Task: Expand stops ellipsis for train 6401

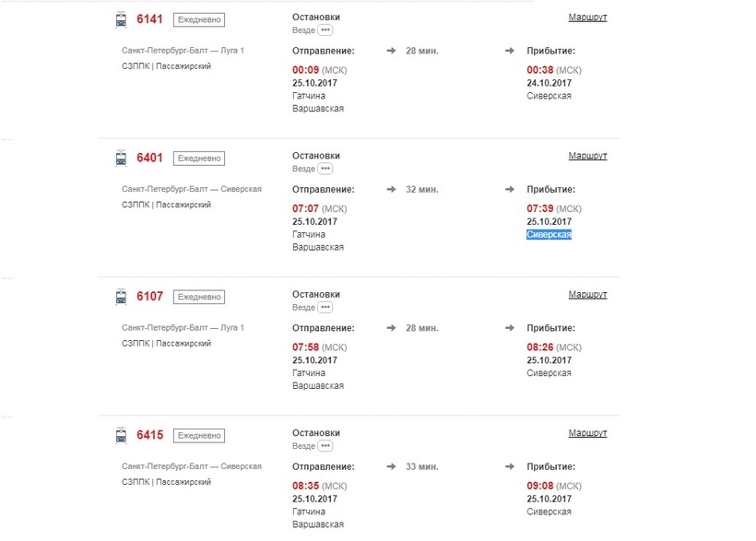Action: [x=325, y=170]
